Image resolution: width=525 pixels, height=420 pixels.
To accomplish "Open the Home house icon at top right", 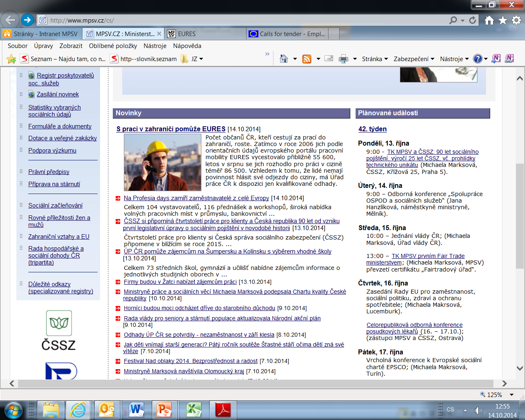I will point(489,20).
